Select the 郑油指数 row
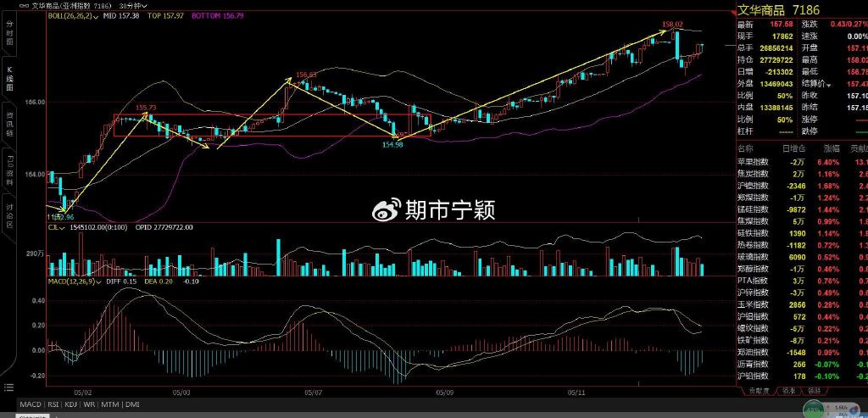This screenshot has width=868, height=418. [x=802, y=352]
